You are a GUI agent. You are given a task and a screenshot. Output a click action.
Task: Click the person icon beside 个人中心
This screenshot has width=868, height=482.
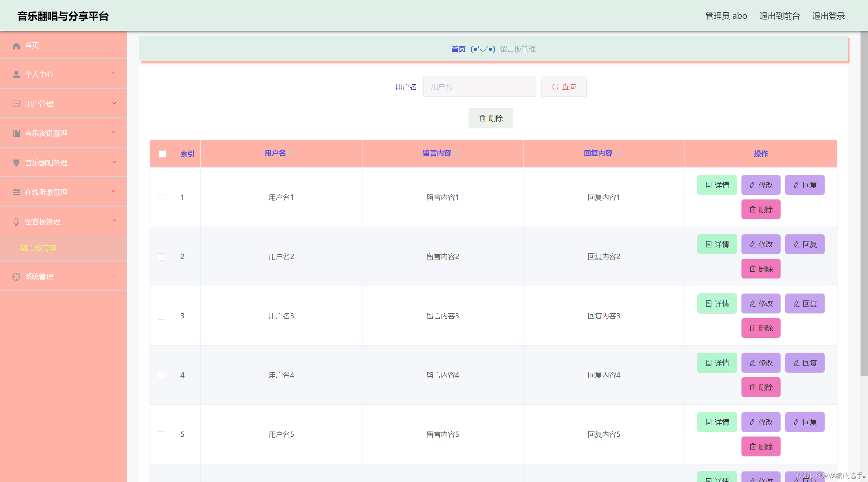click(16, 75)
